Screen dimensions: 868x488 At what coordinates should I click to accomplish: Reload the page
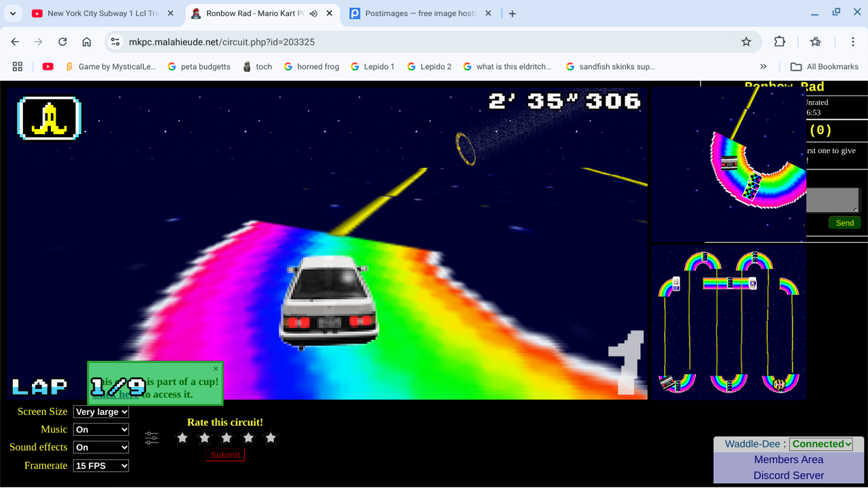[x=62, y=41]
